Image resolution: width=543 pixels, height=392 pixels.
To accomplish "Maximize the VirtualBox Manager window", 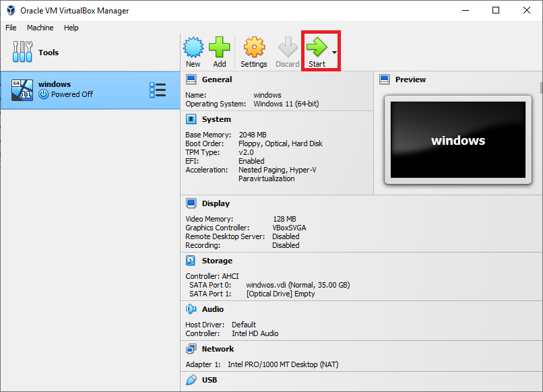I will click(496, 10).
